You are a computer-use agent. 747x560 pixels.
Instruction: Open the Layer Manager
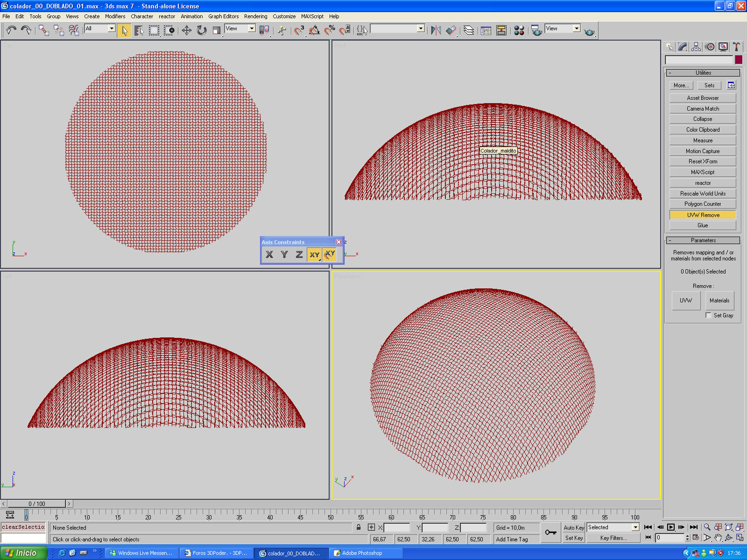[x=469, y=30]
